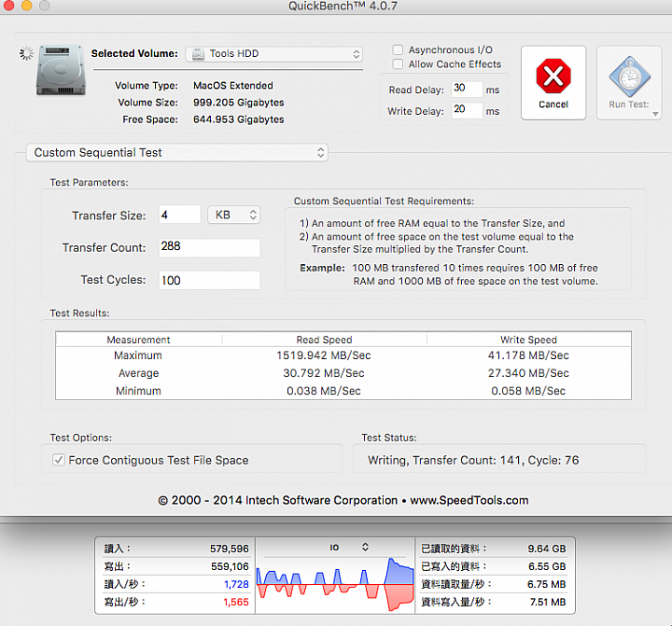Click the 27.340 MB/Sec average write value
Screen dimensions: 672x626
pyautogui.click(x=528, y=373)
